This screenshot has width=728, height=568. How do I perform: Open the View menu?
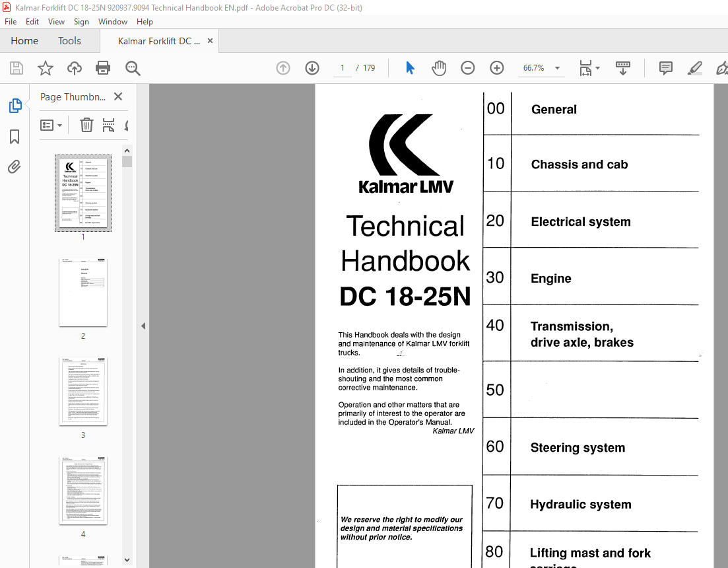(56, 22)
